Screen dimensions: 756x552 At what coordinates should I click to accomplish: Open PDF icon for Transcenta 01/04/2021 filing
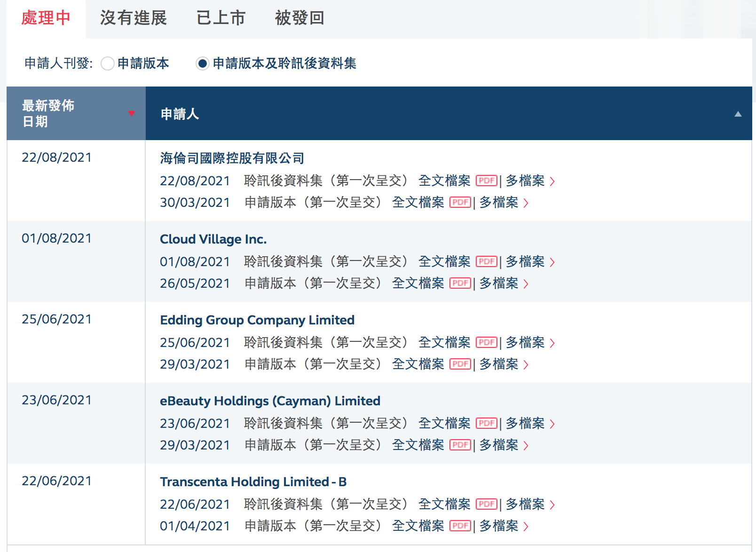click(460, 526)
